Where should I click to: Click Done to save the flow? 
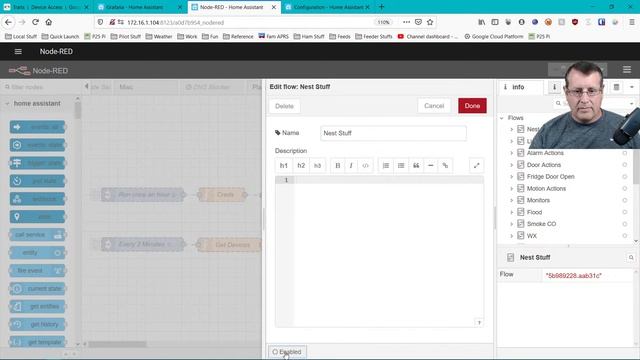coord(472,106)
